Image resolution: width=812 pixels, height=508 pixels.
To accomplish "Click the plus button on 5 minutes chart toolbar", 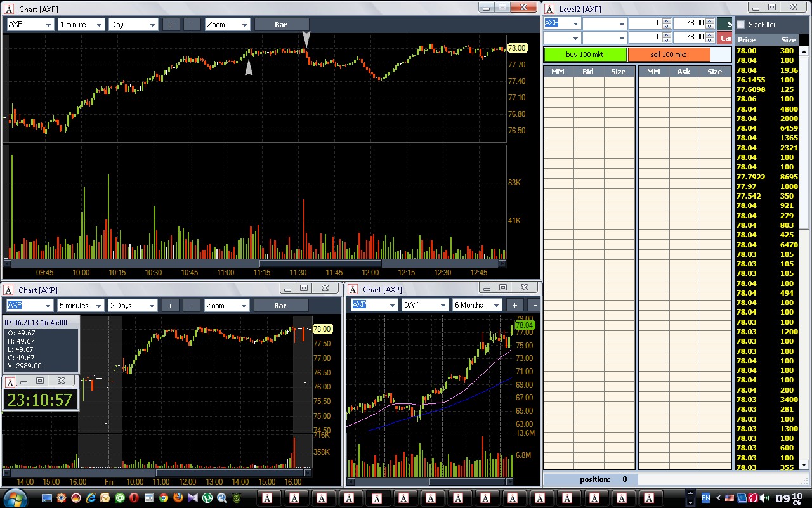I will (x=170, y=305).
